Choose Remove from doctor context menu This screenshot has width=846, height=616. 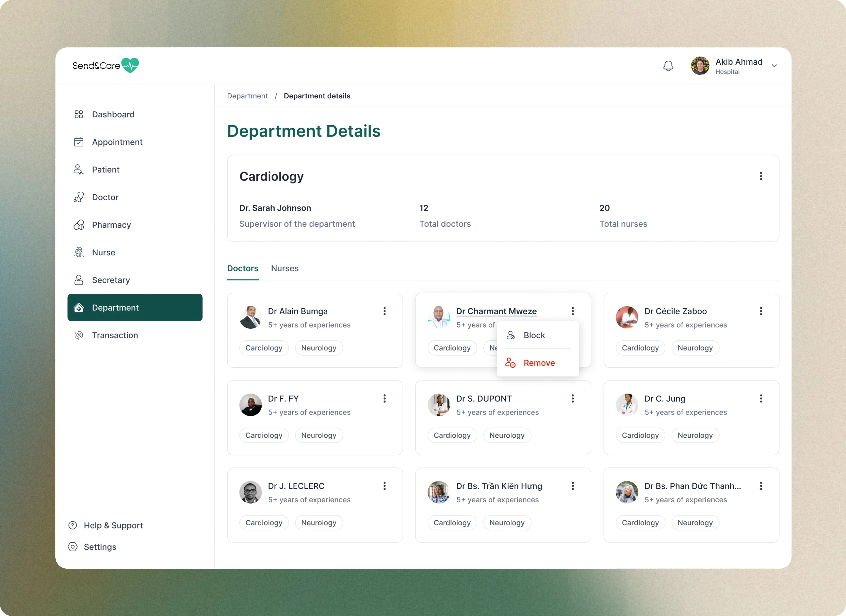coord(539,363)
